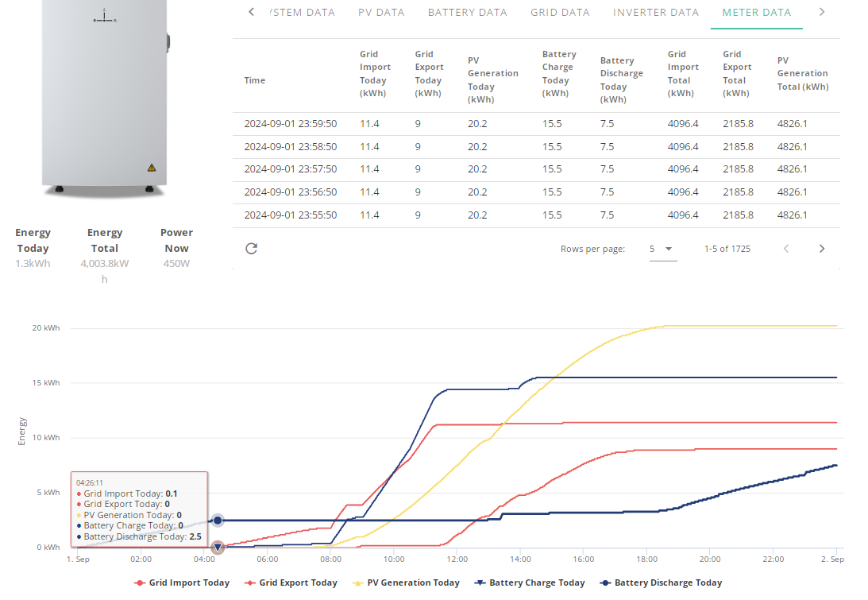Go to next table page arrow
The width and height of the screenshot is (868, 600).
(821, 249)
